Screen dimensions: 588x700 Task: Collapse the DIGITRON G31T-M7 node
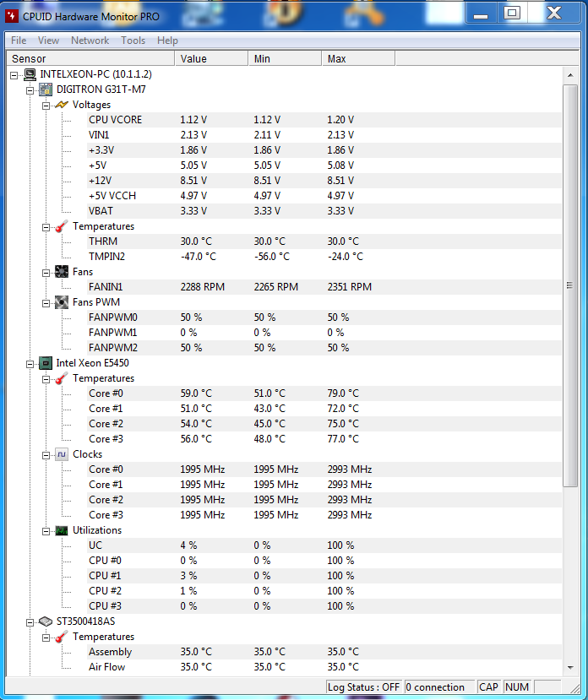[x=30, y=90]
